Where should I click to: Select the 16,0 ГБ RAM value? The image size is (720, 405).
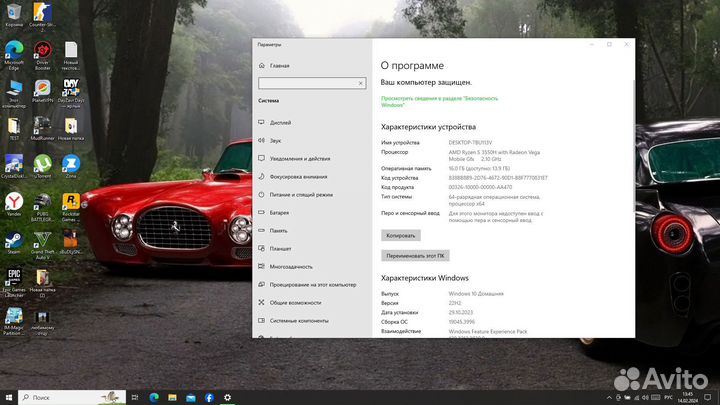(479, 169)
